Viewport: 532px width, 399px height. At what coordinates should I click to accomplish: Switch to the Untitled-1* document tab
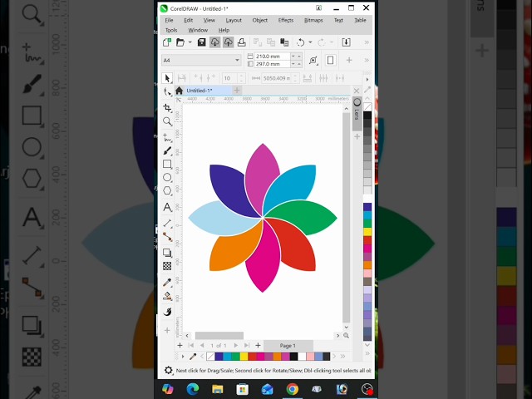coord(199,91)
